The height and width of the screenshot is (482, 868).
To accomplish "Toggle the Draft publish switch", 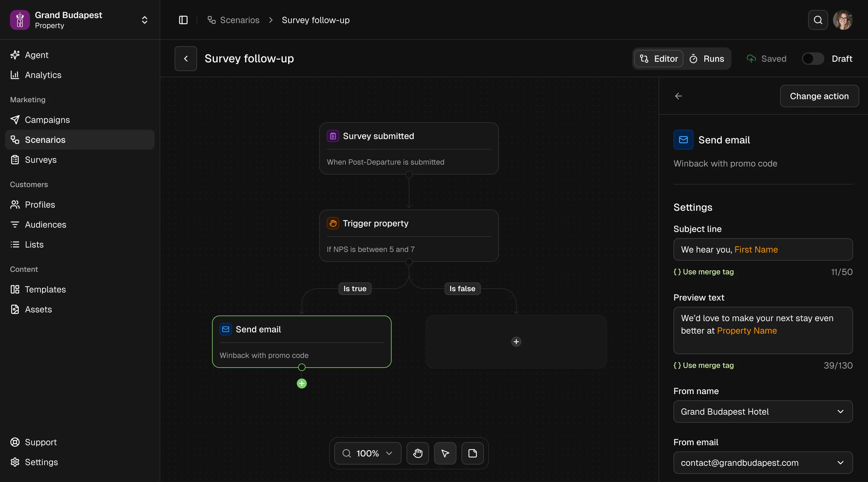I will (813, 59).
